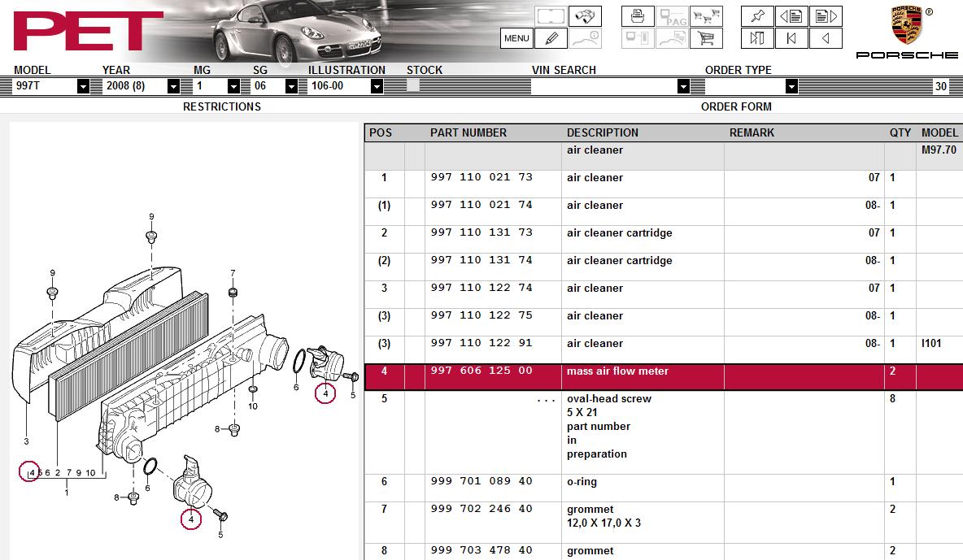Click part number 999 701 089 40

tap(481, 481)
